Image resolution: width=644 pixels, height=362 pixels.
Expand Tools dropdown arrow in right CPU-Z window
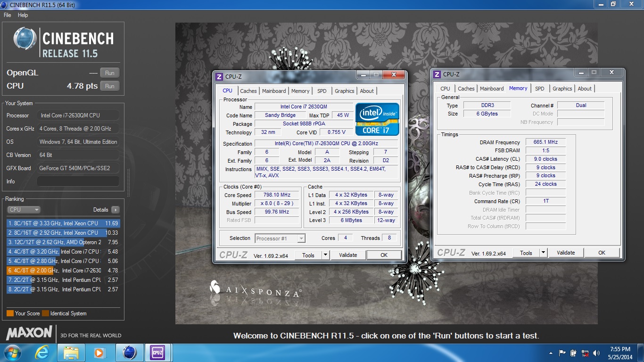tap(543, 253)
